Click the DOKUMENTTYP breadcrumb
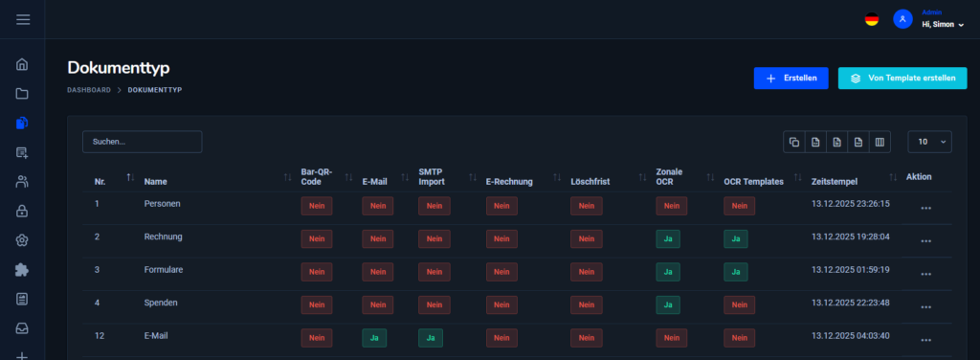This screenshot has height=360, width=980. (155, 90)
